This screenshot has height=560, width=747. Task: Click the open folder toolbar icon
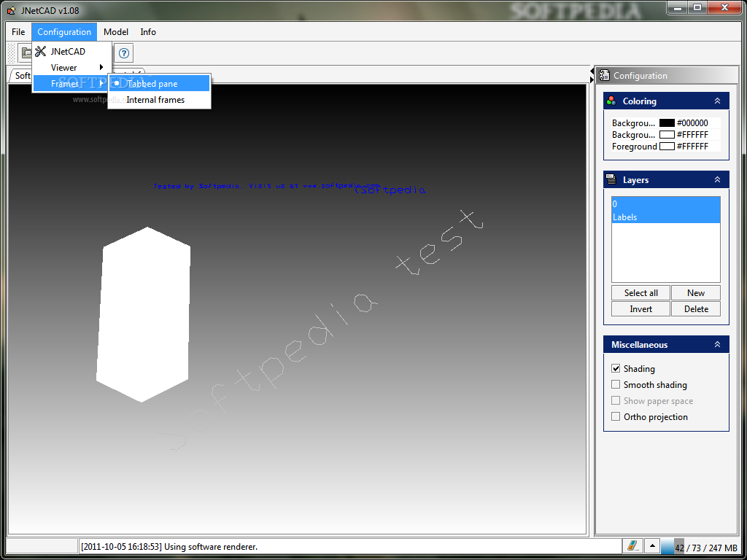tap(26, 52)
